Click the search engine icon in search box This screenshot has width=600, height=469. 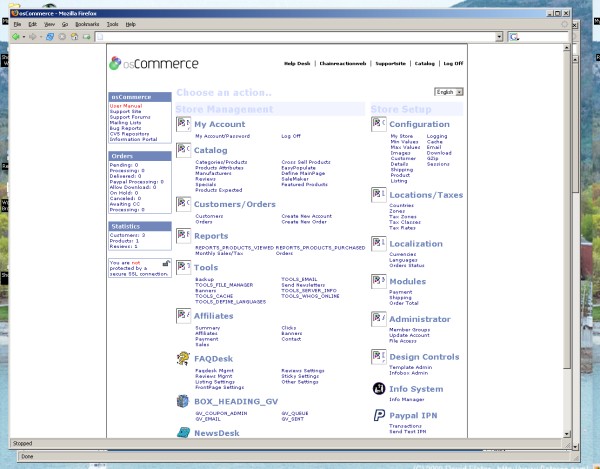pyautogui.click(x=514, y=37)
